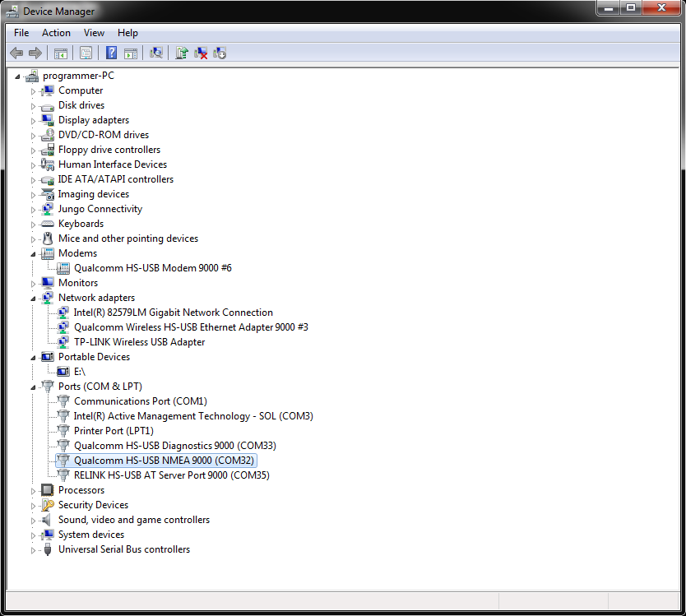Image resolution: width=686 pixels, height=616 pixels.
Task: Click the Update Driver Software icon
Action: [182, 53]
